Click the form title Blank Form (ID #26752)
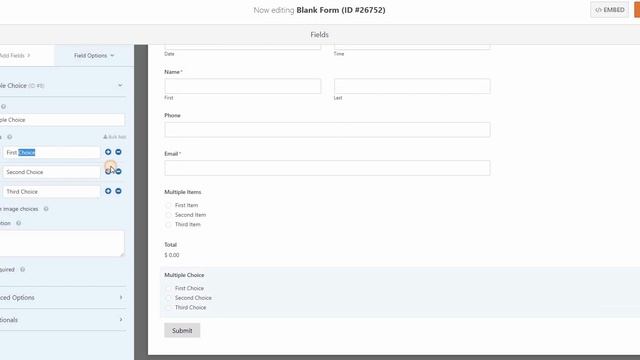Viewport: 640px width, 360px height. (341, 10)
